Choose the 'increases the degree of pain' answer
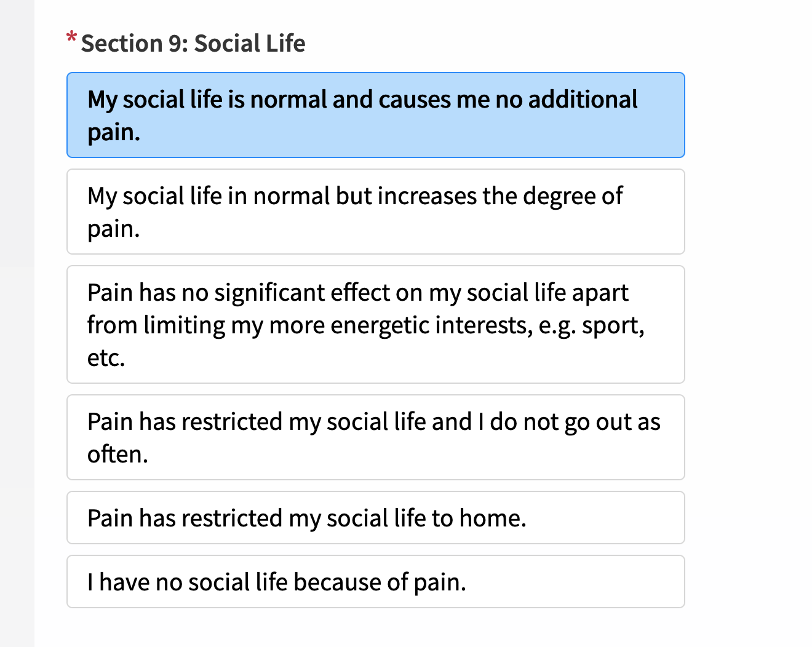Image resolution: width=812 pixels, height=647 pixels. point(375,212)
